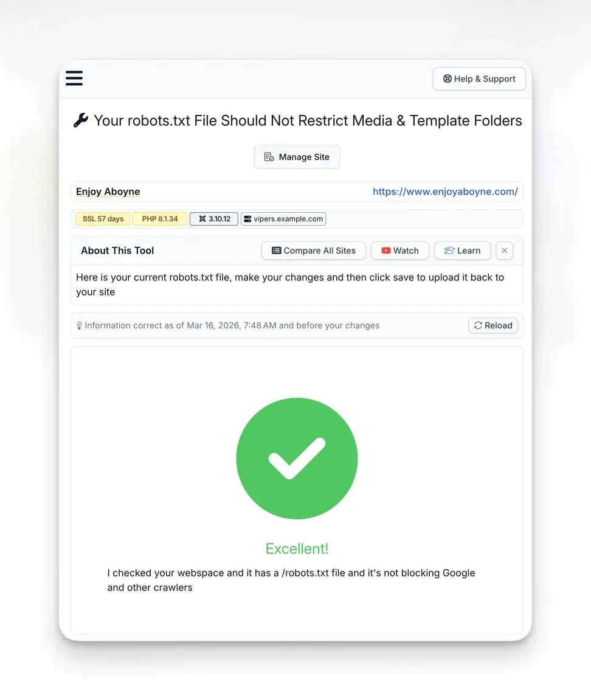Click the document icon on Manage Site button
The width and height of the screenshot is (591, 700).
[268, 156]
